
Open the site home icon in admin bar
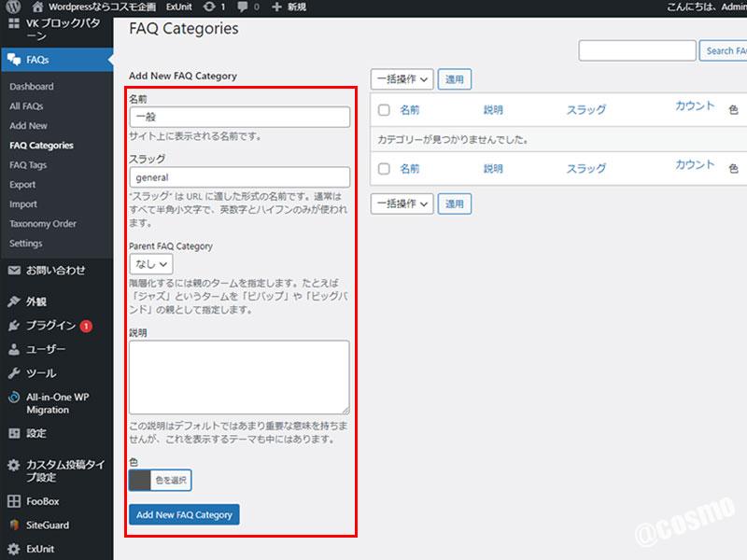click(x=37, y=7)
